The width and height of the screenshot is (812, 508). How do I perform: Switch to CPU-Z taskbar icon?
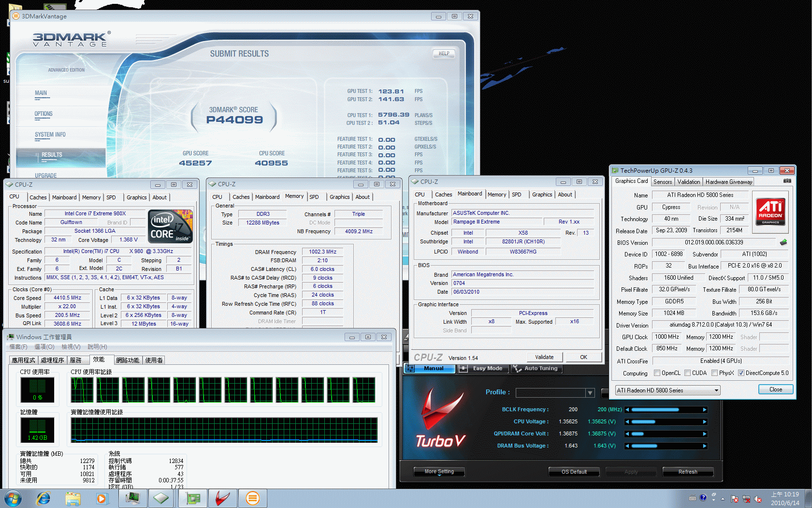(x=161, y=498)
